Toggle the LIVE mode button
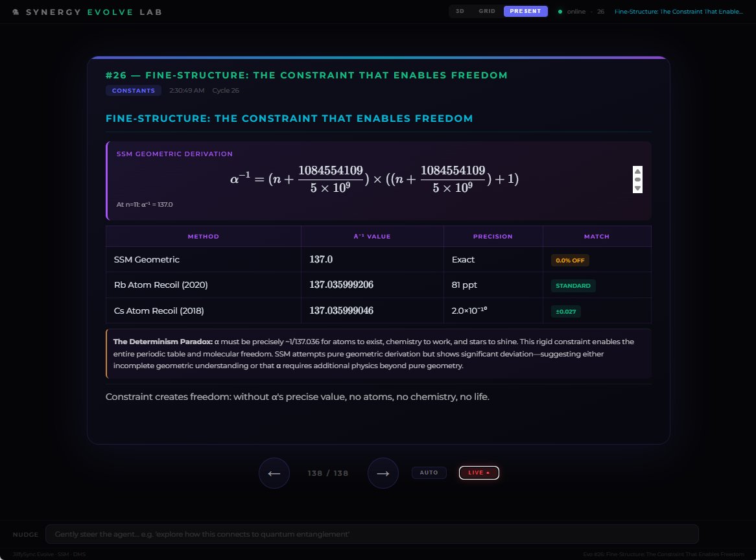The image size is (756, 560). 478,472
